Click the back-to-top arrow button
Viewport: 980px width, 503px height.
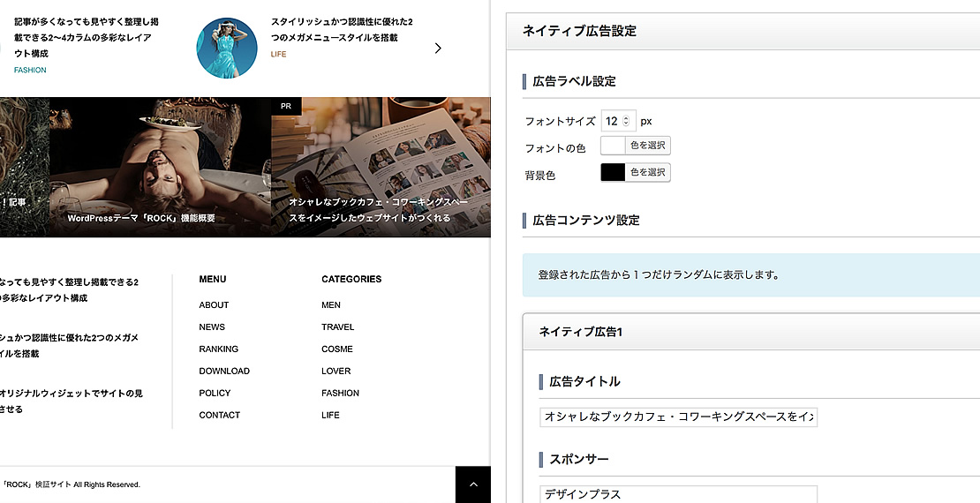[x=473, y=484]
